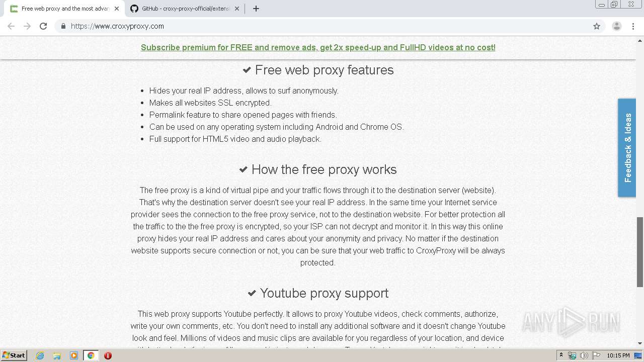This screenshot has height=362, width=644.
Task: Select 'Hides your real IP address' bullet
Action: point(244,90)
